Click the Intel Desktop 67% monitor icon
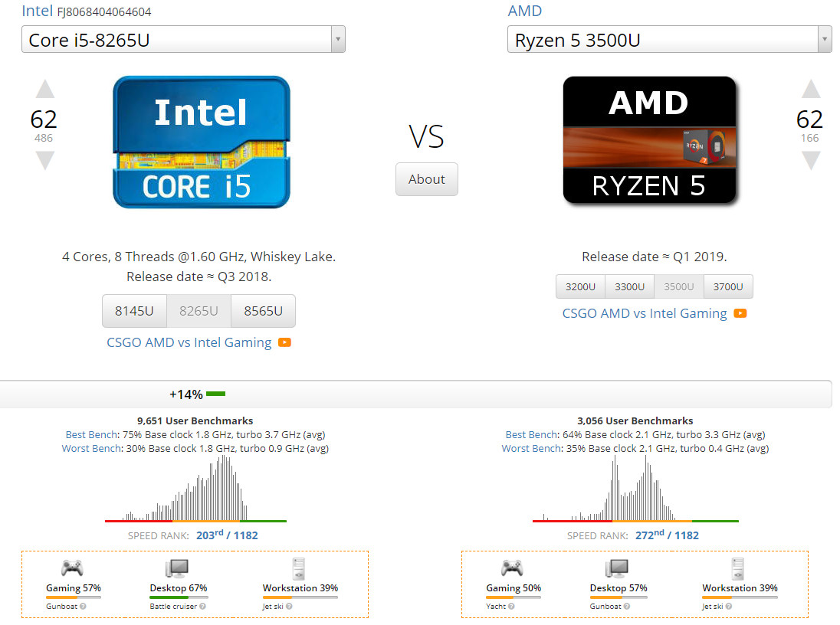Screen dimensions: 840x625 177,568
